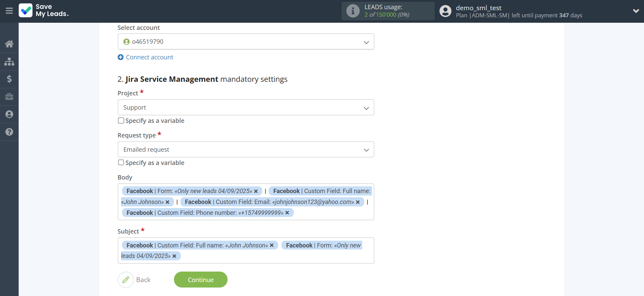Click the LEADS usage info icon
The height and width of the screenshot is (296, 644).
click(353, 11)
